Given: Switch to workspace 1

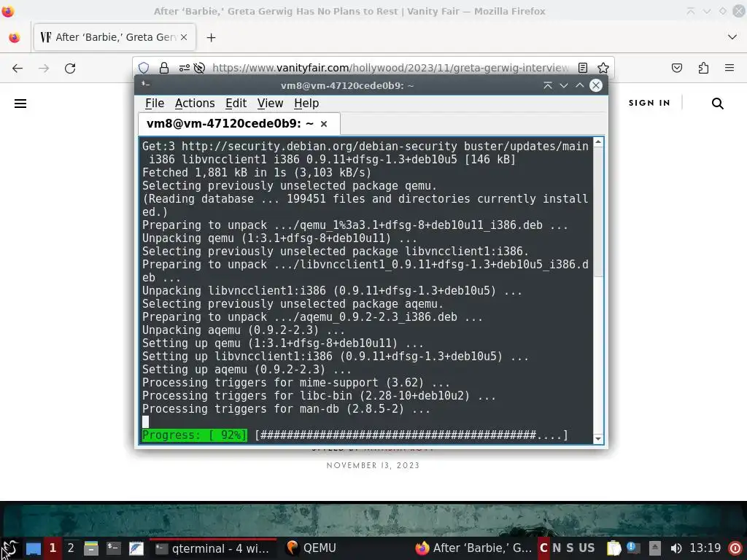Looking at the screenshot, I should [53, 548].
